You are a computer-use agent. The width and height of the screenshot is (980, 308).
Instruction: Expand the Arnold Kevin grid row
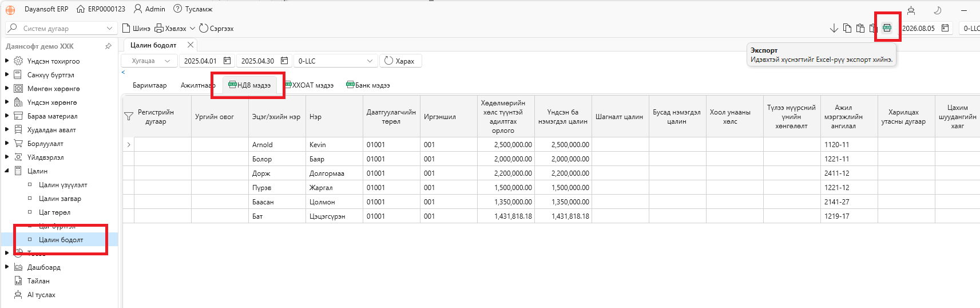click(129, 145)
